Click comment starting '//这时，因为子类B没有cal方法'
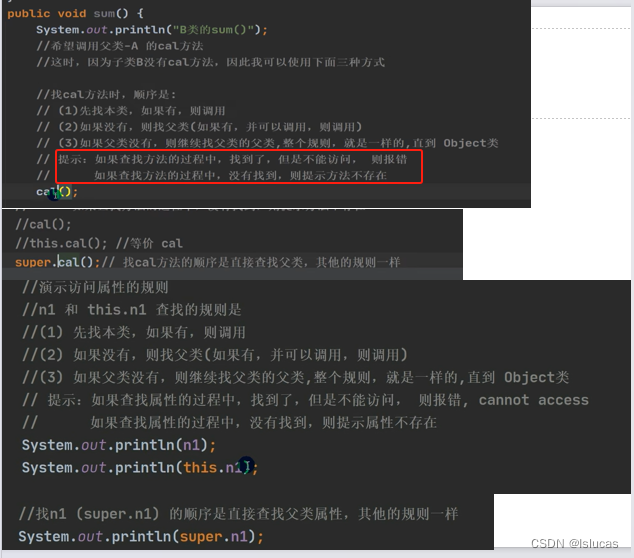The image size is (634, 558). click(x=210, y=62)
